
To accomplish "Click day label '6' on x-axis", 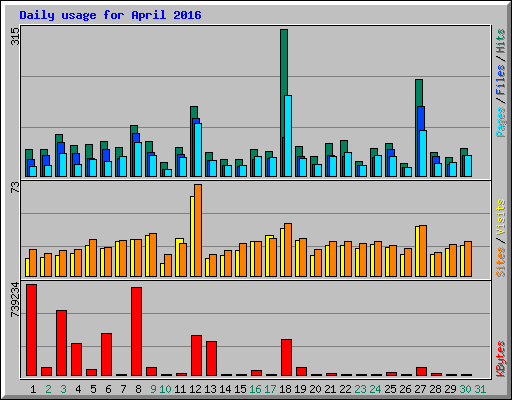I will (x=108, y=389).
